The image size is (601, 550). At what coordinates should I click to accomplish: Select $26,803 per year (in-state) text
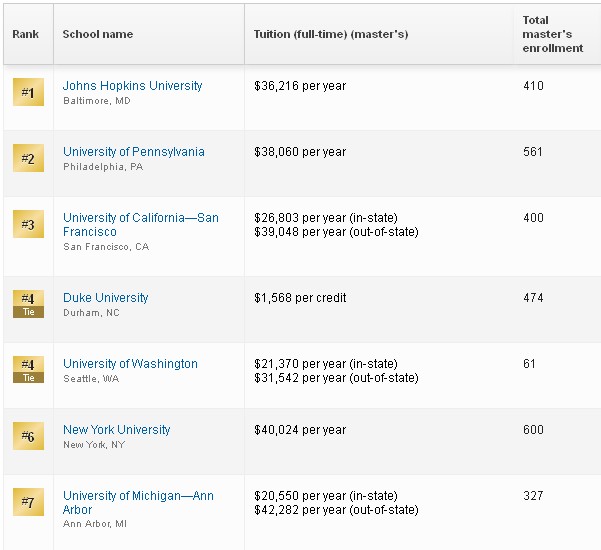pyautogui.click(x=326, y=218)
